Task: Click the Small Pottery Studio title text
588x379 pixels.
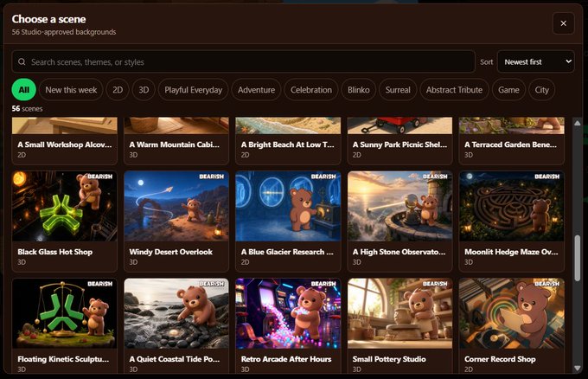Action: click(x=389, y=359)
